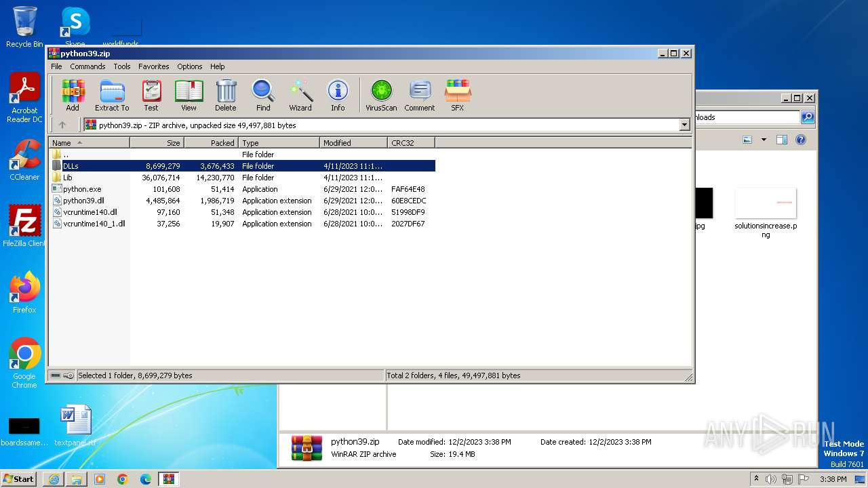Viewport: 868px width, 488px height.
Task: Sort by Type column header
Action: pyautogui.click(x=279, y=143)
